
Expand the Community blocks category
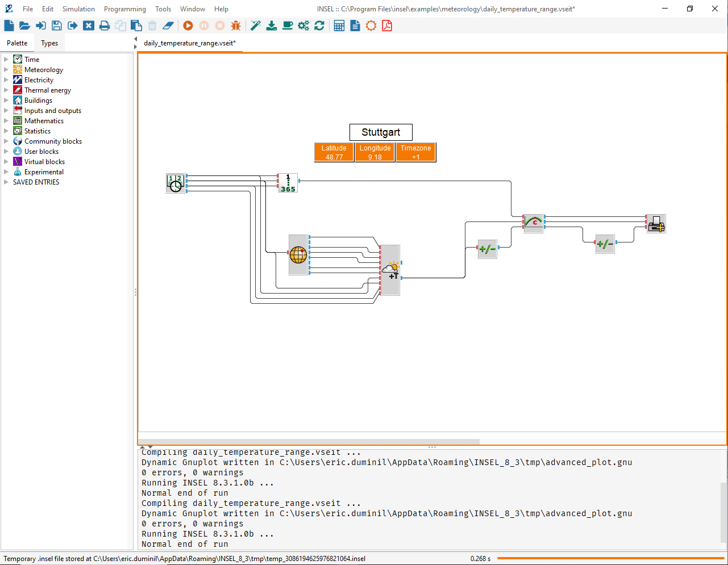6,141
